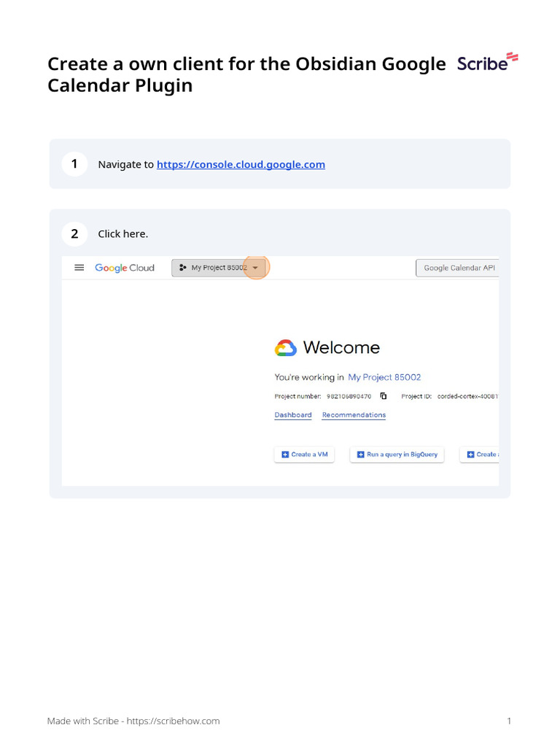The width and height of the screenshot is (560, 747).
Task: Open the hamburger navigation menu
Action: coord(79,268)
